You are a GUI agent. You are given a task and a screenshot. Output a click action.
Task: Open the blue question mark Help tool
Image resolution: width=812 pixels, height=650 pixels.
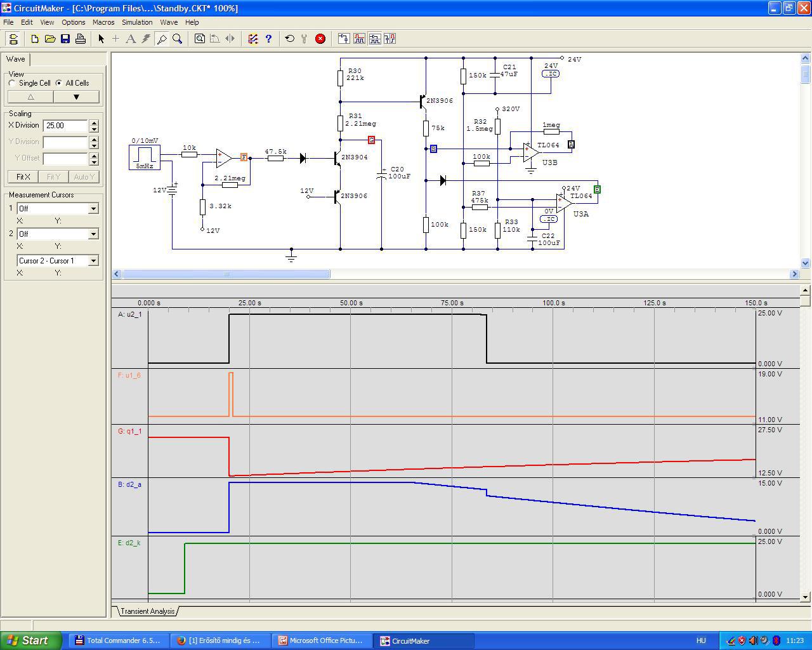268,39
